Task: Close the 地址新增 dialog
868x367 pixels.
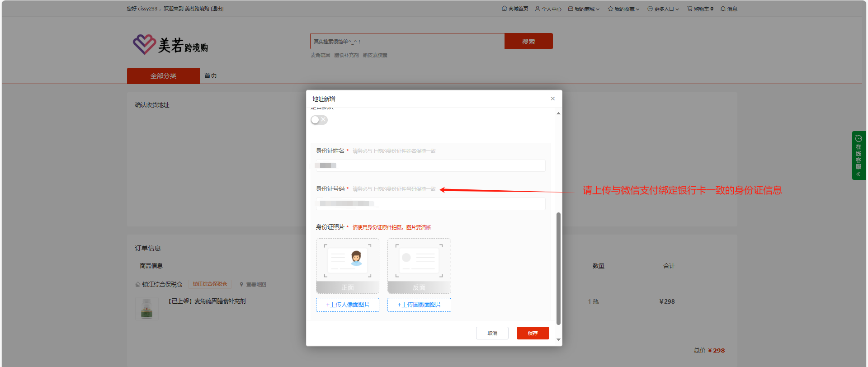Action: pos(552,99)
